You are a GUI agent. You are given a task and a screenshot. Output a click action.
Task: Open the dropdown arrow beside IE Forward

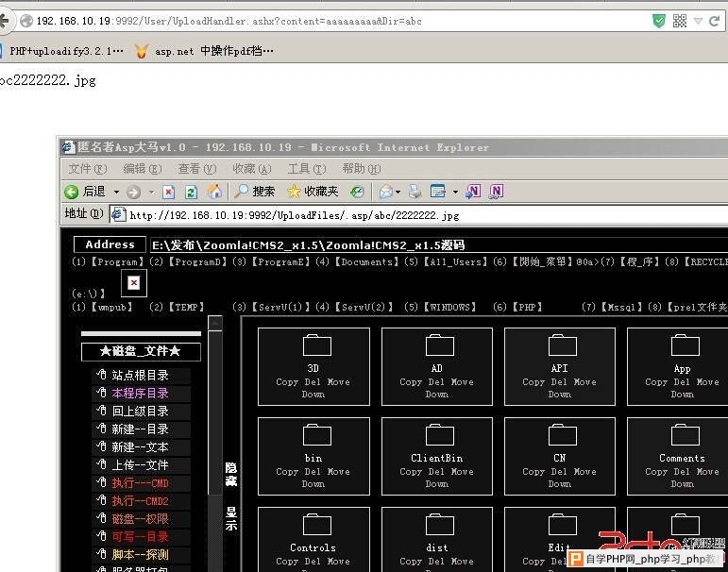151,192
